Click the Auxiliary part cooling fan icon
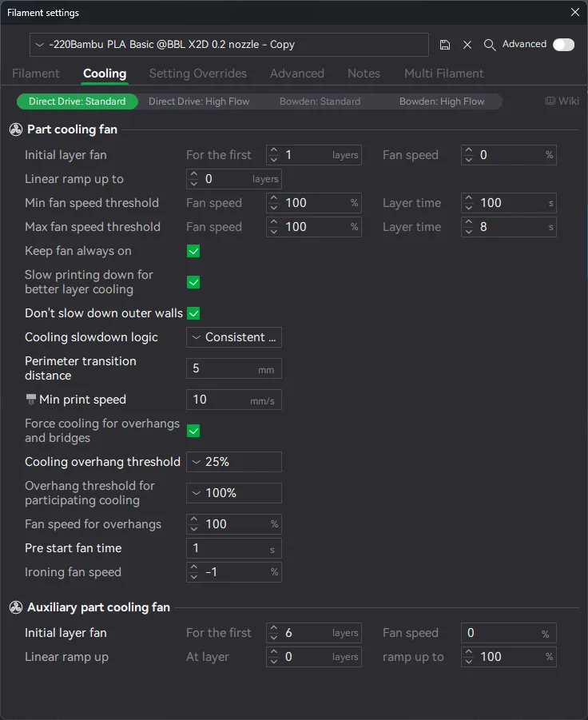The height and width of the screenshot is (720, 588). pos(16,607)
